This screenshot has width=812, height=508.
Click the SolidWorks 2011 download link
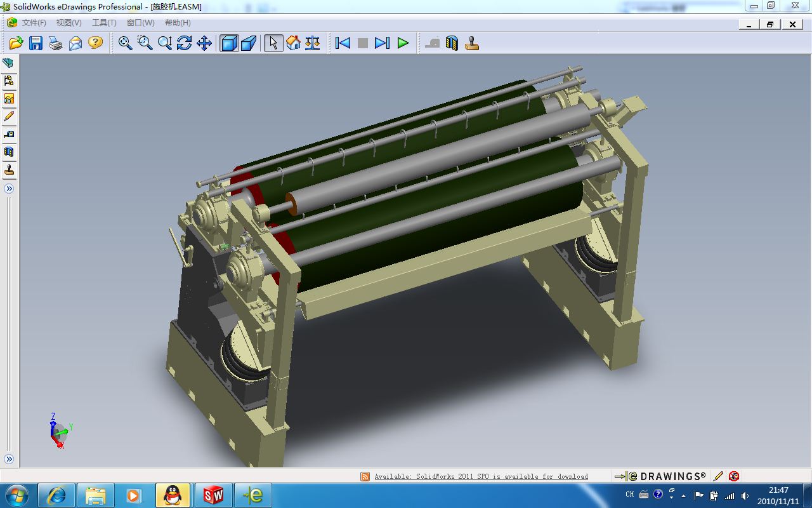pyautogui.click(x=481, y=476)
